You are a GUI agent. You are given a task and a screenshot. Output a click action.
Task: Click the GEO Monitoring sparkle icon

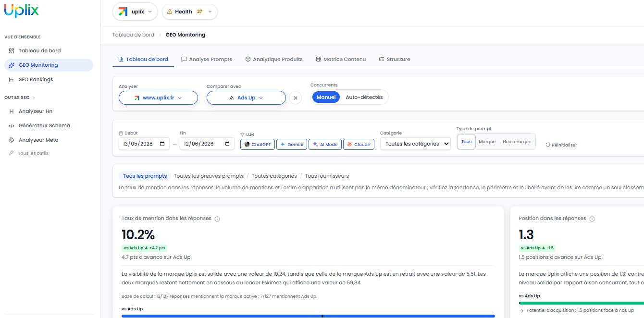[12, 65]
